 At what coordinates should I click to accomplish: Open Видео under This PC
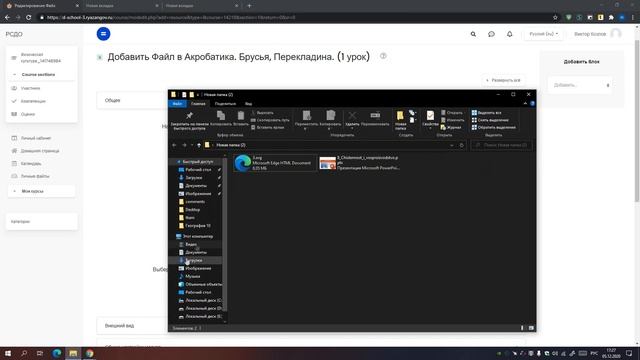coord(191,244)
